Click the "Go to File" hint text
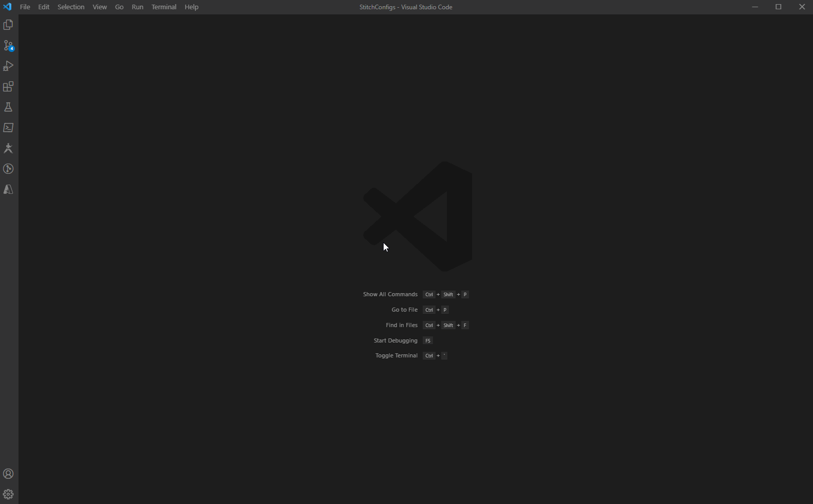The image size is (813, 504). coord(405,310)
